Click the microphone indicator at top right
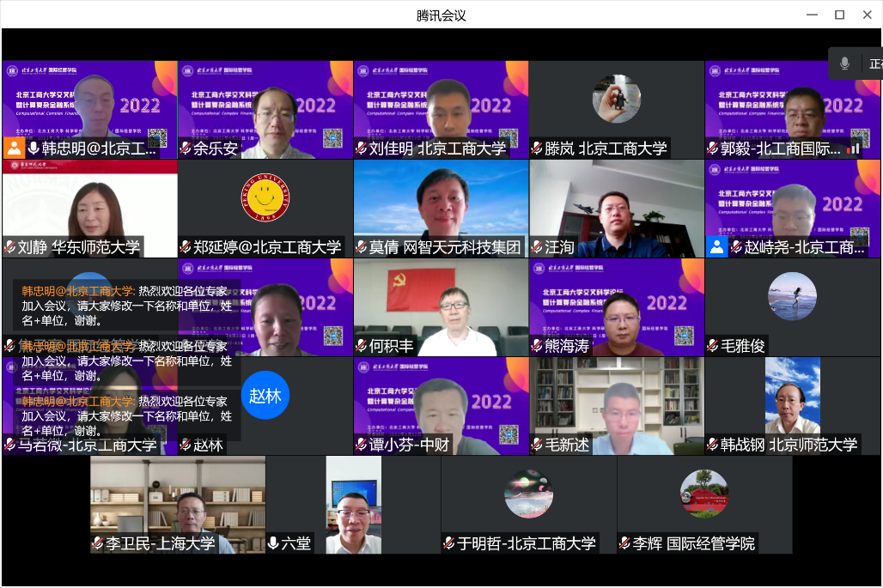 pyautogui.click(x=845, y=64)
